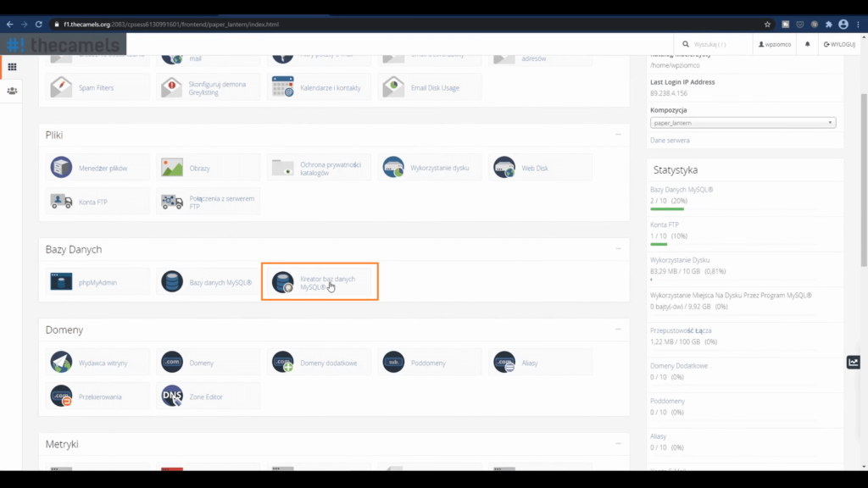The width and height of the screenshot is (868, 488).
Task: Focus the Wyszukaj search field
Action: 716,44
